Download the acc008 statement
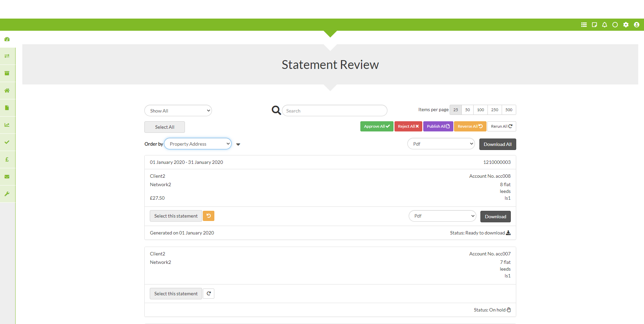Image resolution: width=644 pixels, height=324 pixels. pyautogui.click(x=496, y=217)
